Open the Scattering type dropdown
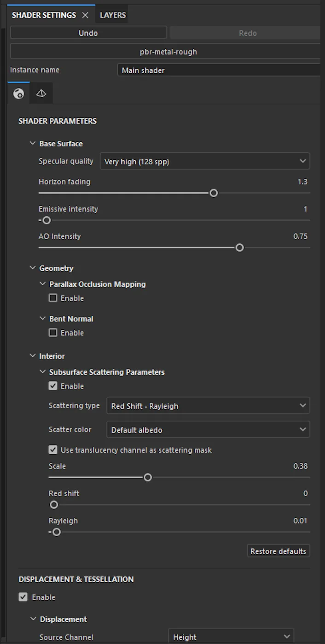325x644 pixels. 208,406
